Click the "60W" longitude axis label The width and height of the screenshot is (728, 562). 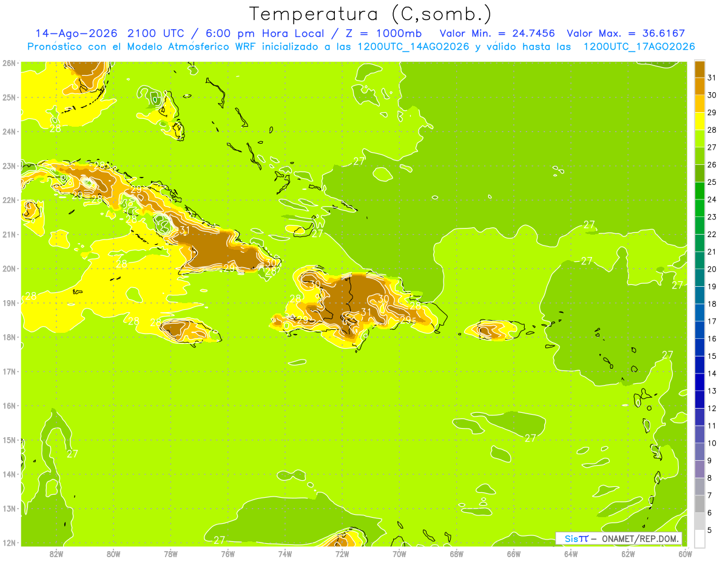click(x=685, y=554)
